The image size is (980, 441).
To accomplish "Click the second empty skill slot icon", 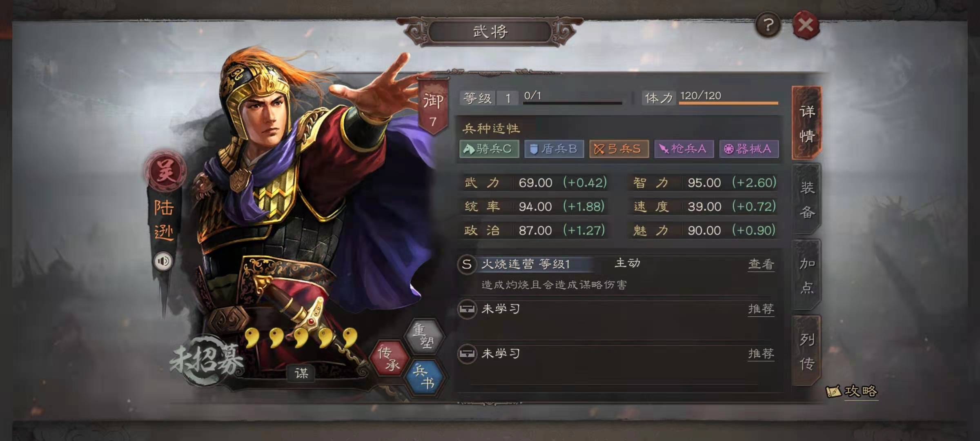I will (x=467, y=354).
